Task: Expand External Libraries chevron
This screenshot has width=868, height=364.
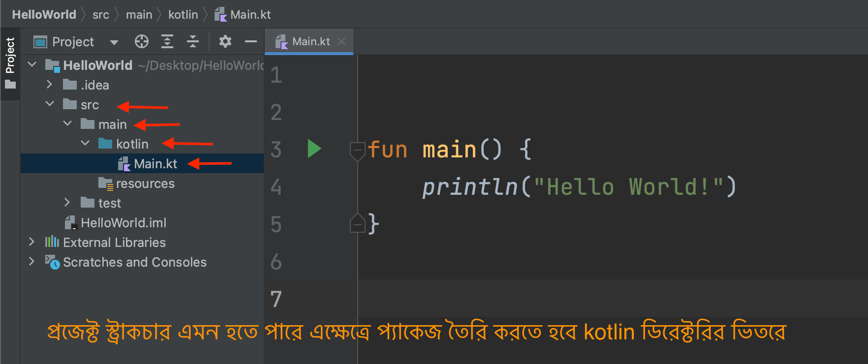Action: tap(31, 242)
